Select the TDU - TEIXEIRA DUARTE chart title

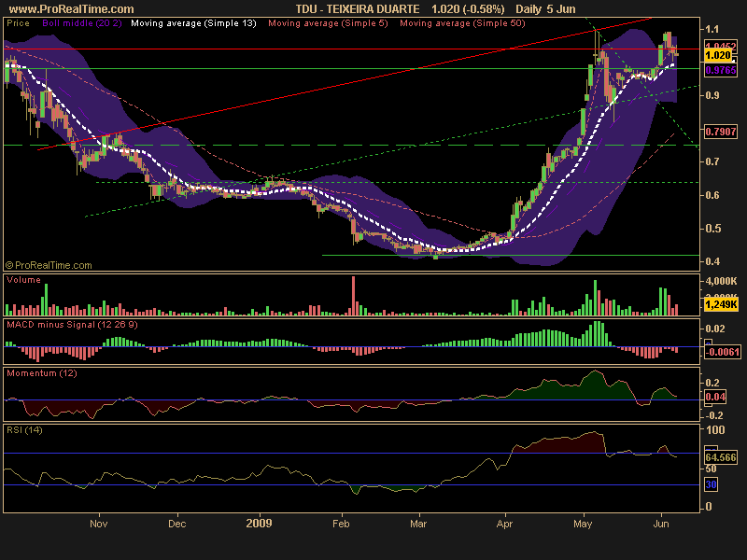click(x=358, y=9)
